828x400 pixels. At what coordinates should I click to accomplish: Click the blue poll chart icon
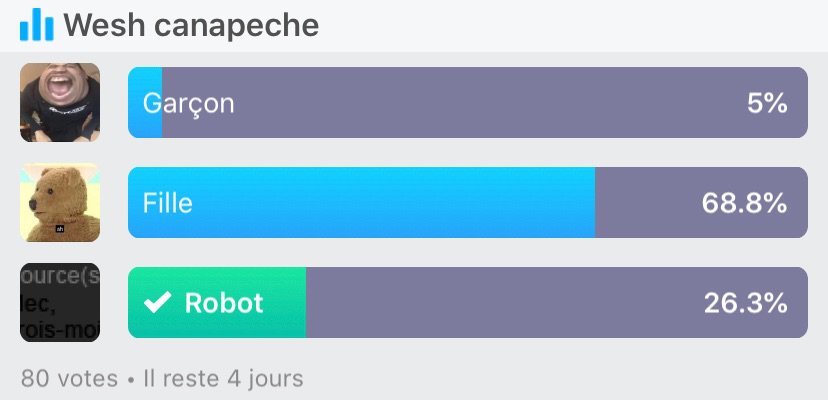pos(36,24)
